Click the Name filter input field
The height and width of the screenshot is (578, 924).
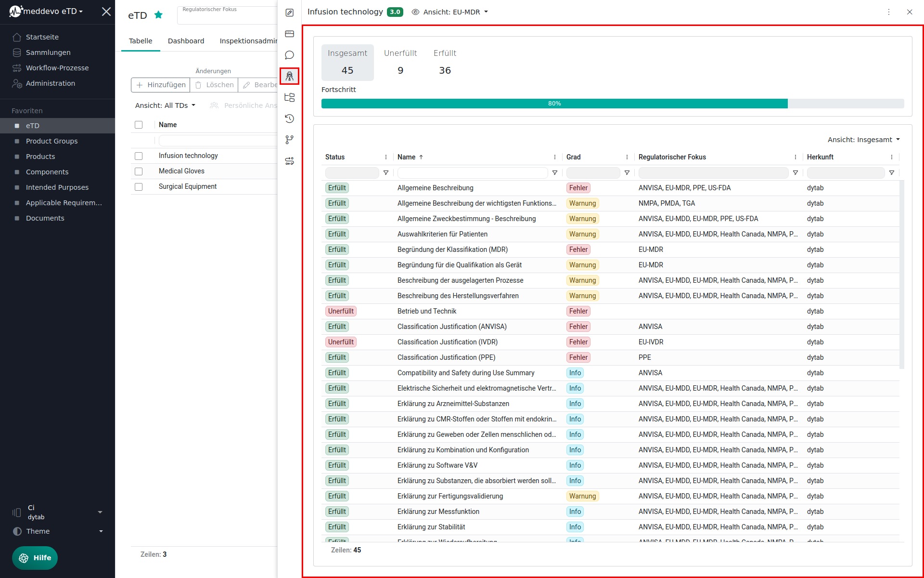473,172
